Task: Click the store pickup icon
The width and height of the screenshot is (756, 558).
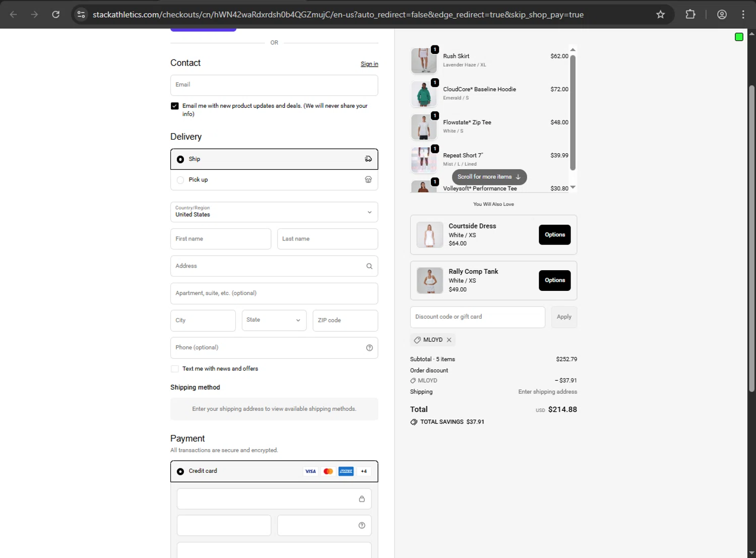Action: [368, 179]
